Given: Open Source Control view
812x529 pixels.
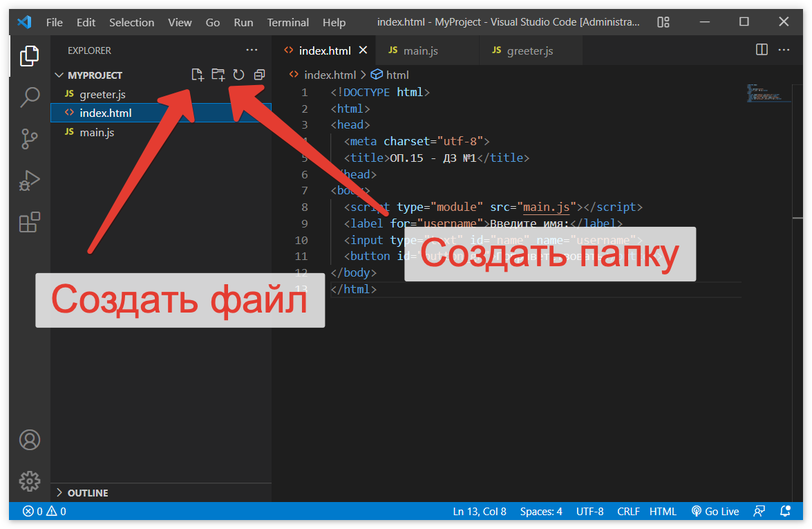Looking at the screenshot, I should pos(29,139).
